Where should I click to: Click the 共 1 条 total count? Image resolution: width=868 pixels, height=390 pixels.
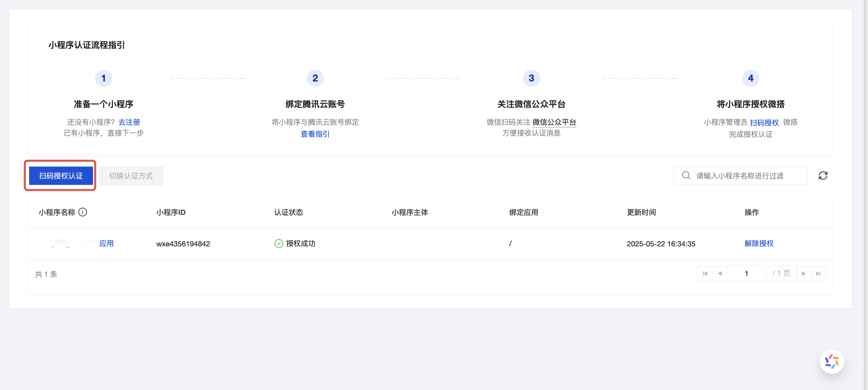46,274
